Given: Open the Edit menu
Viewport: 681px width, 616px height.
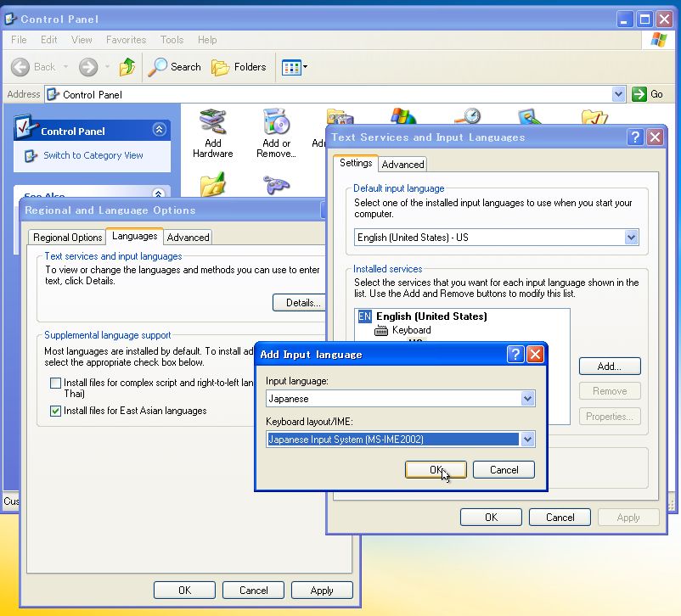Looking at the screenshot, I should click(48, 40).
